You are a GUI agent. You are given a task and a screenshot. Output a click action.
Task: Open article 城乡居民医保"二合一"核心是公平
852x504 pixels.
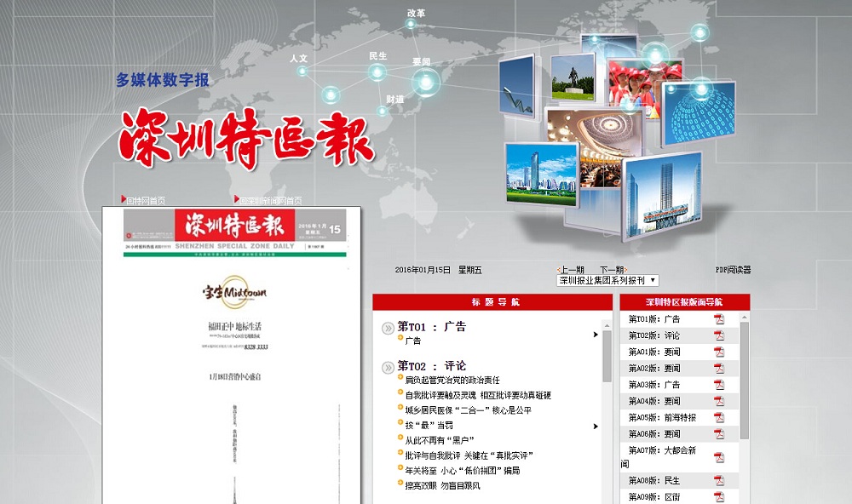click(x=469, y=410)
